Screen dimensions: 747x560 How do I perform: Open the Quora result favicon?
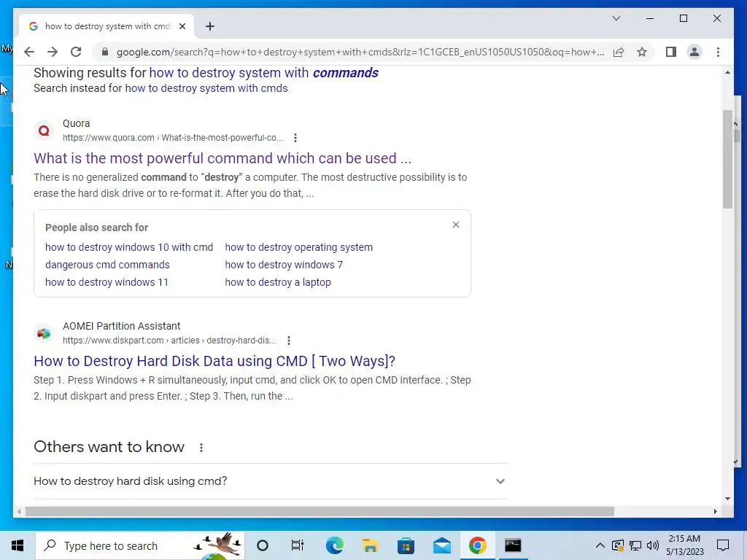click(x=44, y=131)
